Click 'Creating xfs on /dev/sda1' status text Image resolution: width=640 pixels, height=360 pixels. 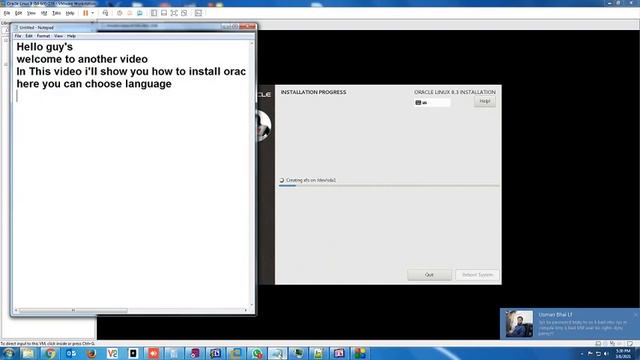[311, 180]
